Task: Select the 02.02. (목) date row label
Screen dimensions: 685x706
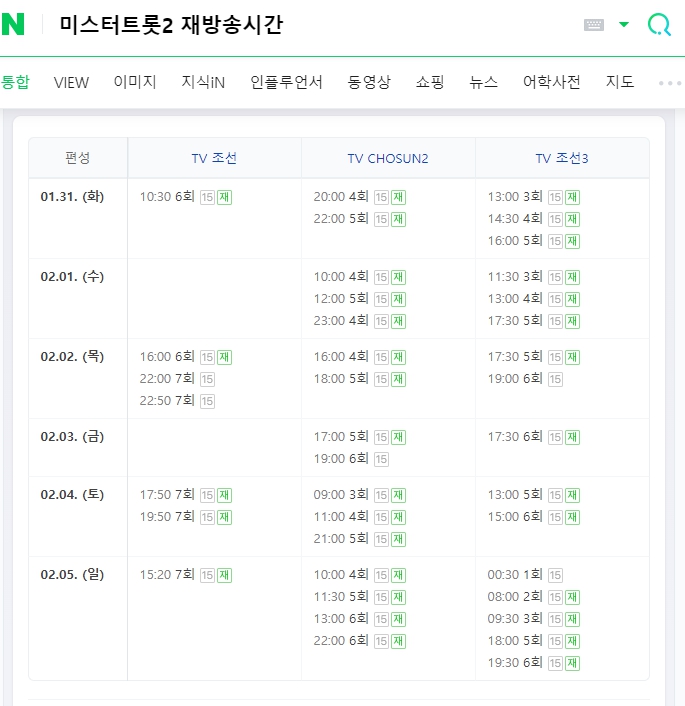Action: pyautogui.click(x=72, y=357)
